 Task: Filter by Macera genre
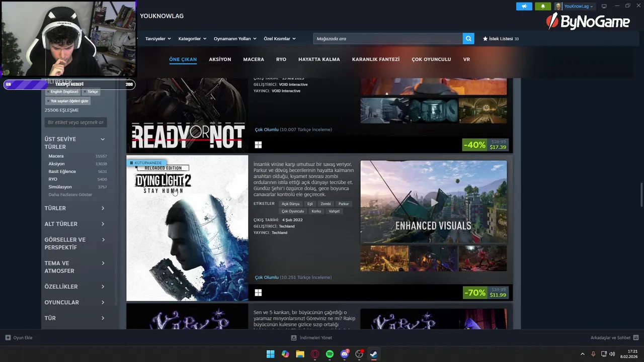click(x=77, y=156)
